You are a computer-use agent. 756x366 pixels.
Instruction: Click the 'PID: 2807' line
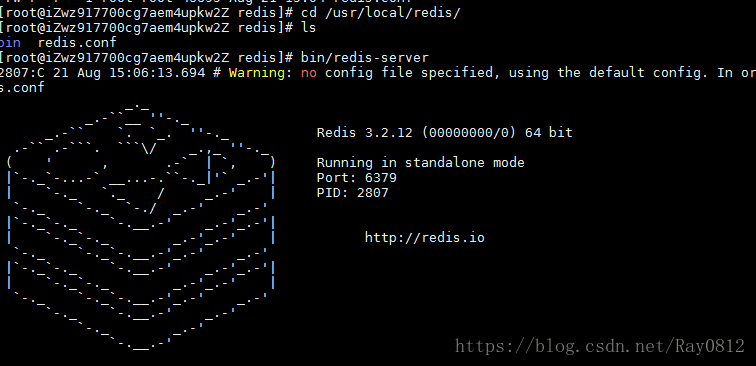pyautogui.click(x=352, y=192)
